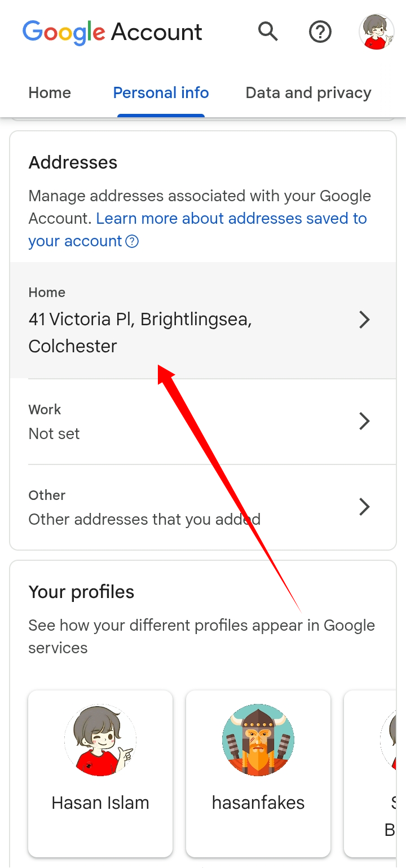The image size is (406, 868).
Task: Click help icon beside 'your account' link
Action: pyautogui.click(x=132, y=242)
